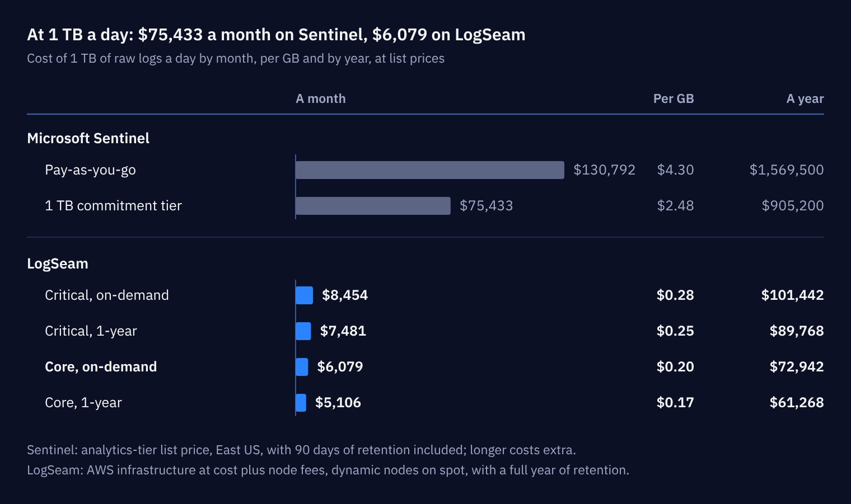The image size is (851, 504).
Task: Click the "$61,268" yearly value
Action: [x=797, y=403]
